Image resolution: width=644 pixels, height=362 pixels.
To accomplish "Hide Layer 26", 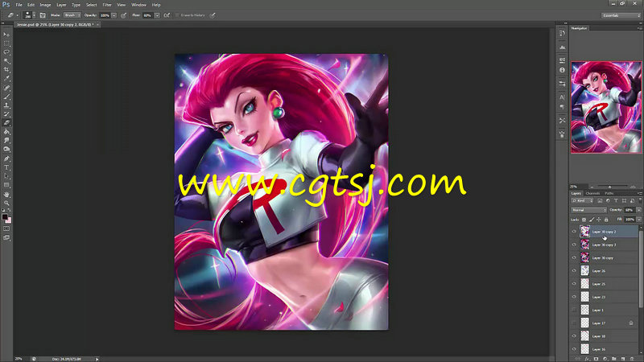I will [x=574, y=271].
